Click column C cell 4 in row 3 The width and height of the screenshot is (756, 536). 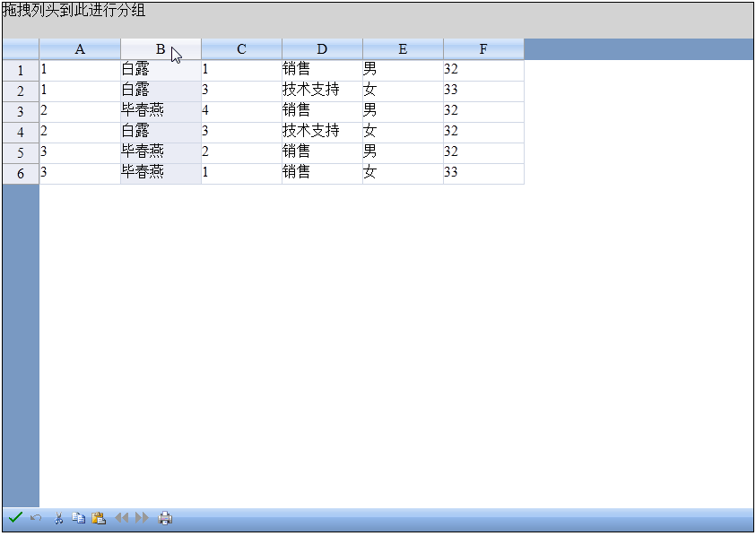pyautogui.click(x=241, y=112)
